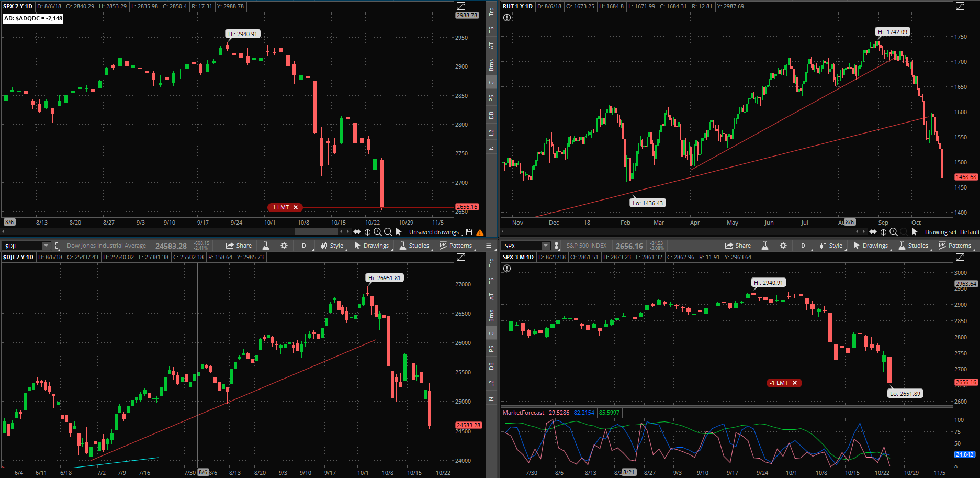Open chart settings icon on $DJI 2Y chart header
Screen dimensions: 980x478
tap(461, 257)
